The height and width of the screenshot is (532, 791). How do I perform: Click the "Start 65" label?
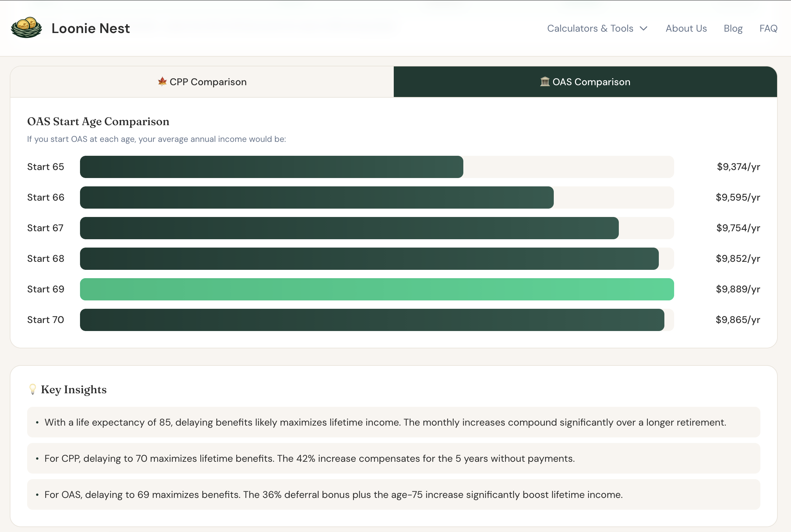click(46, 167)
